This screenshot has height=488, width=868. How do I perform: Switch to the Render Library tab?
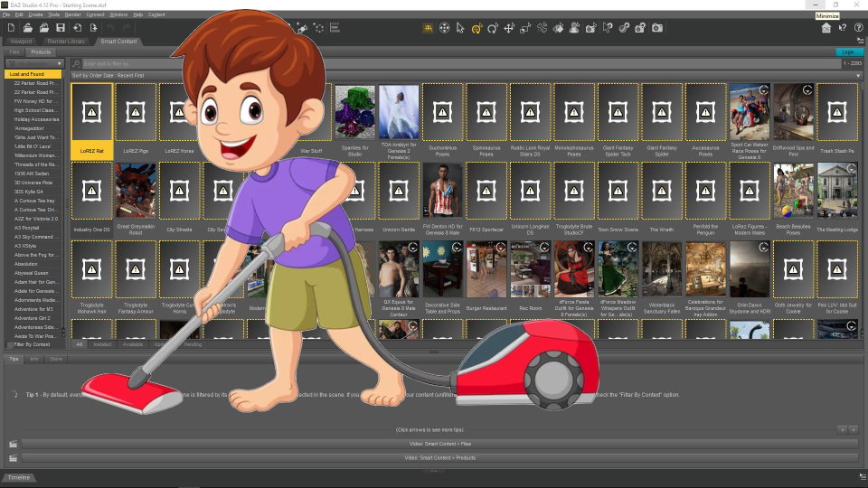(66, 42)
